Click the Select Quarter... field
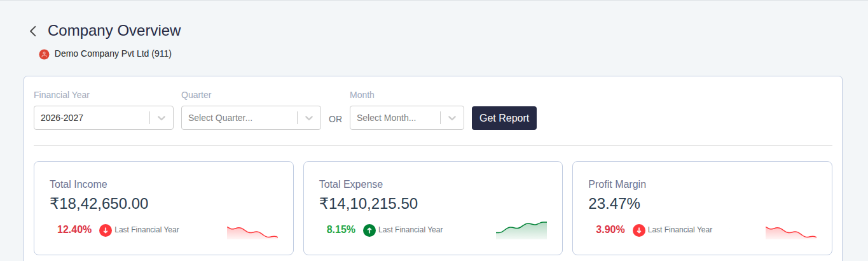The width and height of the screenshot is (868, 261). (x=251, y=118)
